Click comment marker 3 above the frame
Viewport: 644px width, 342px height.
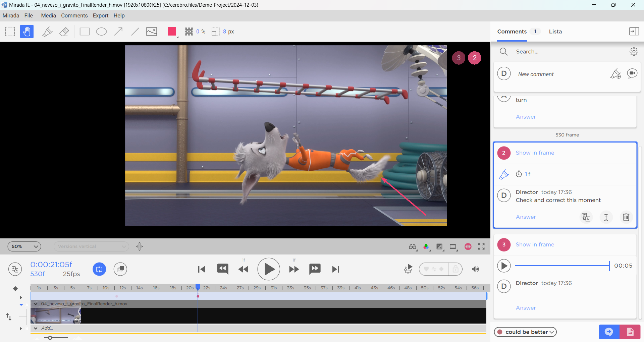pos(459,58)
